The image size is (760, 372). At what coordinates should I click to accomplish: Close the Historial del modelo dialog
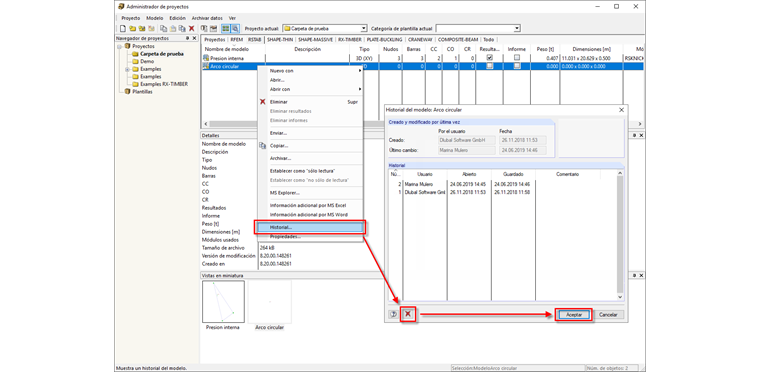[x=621, y=110]
